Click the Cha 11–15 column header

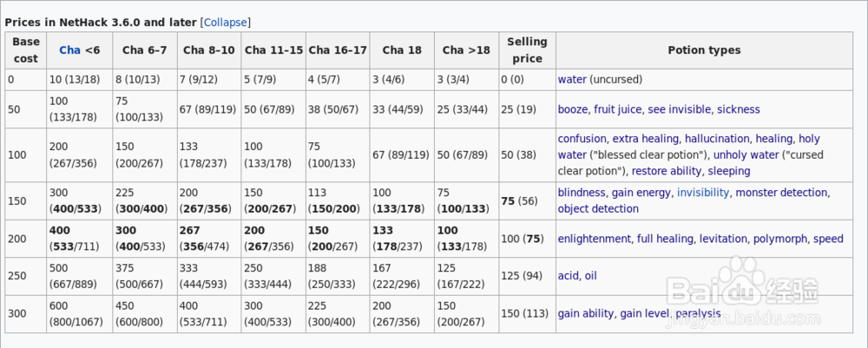tap(273, 49)
